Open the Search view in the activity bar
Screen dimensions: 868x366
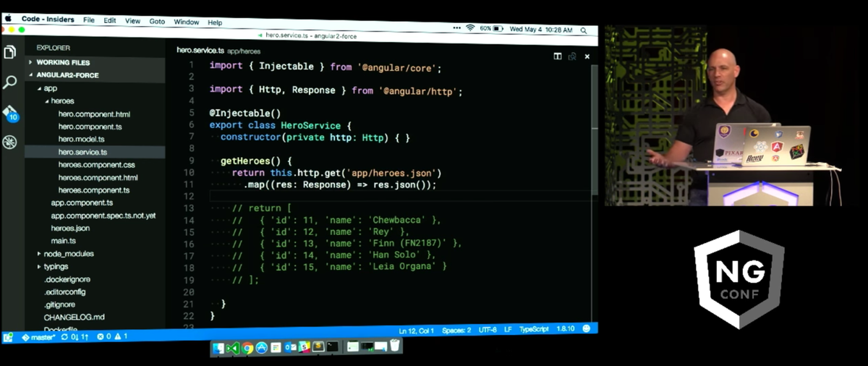click(x=10, y=82)
